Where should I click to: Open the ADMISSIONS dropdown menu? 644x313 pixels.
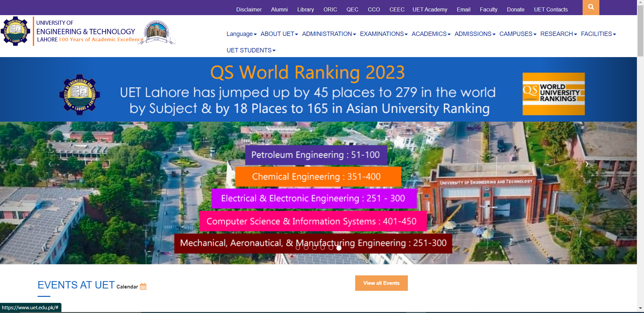tap(475, 34)
